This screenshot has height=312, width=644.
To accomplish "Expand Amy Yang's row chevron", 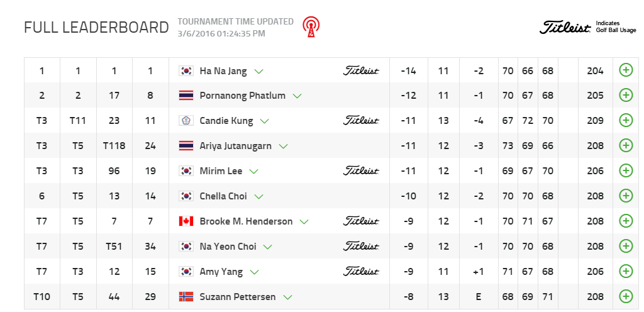I will pos(255,272).
